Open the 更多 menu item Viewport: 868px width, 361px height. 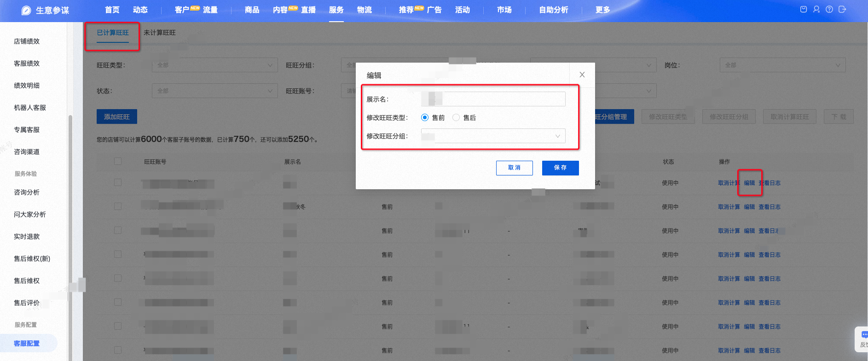pos(603,10)
